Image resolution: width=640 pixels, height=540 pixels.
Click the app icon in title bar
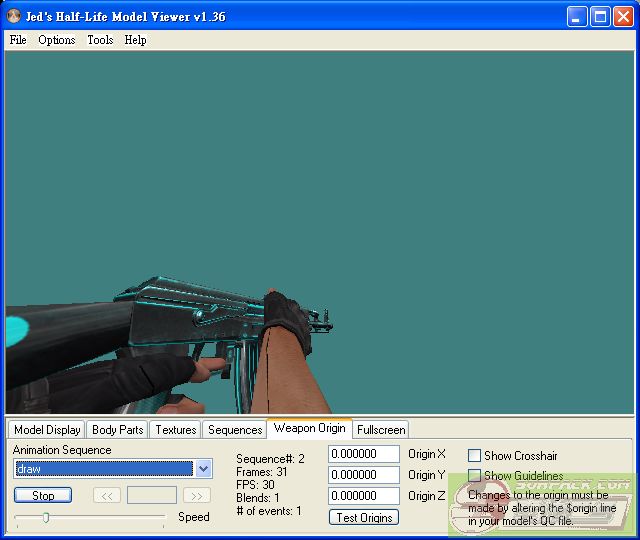point(13,16)
